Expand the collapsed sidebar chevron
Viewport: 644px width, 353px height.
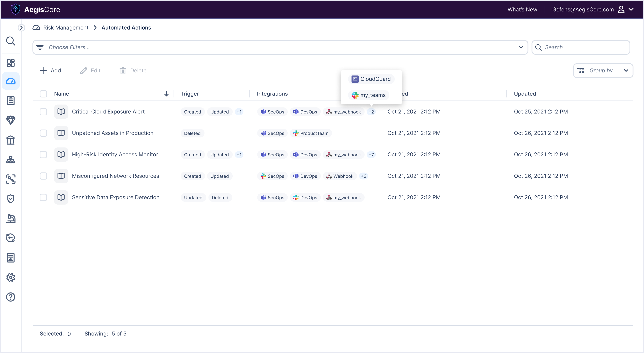[21, 28]
